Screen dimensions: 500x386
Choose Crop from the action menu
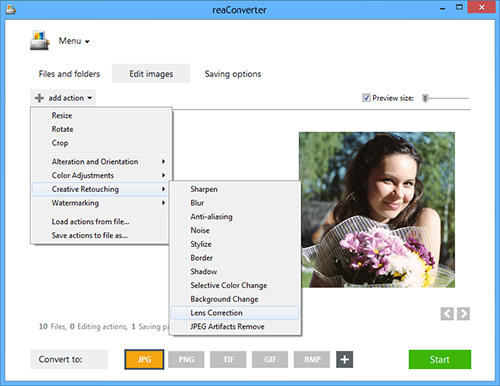(101, 143)
